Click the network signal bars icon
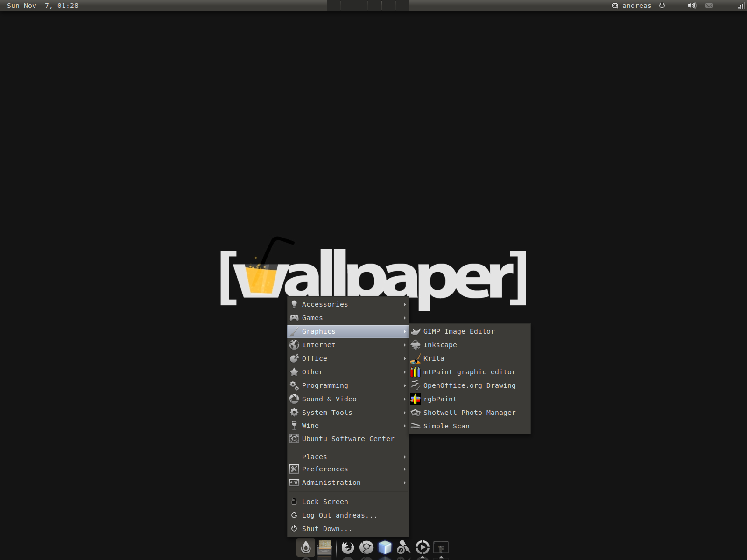 (741, 6)
